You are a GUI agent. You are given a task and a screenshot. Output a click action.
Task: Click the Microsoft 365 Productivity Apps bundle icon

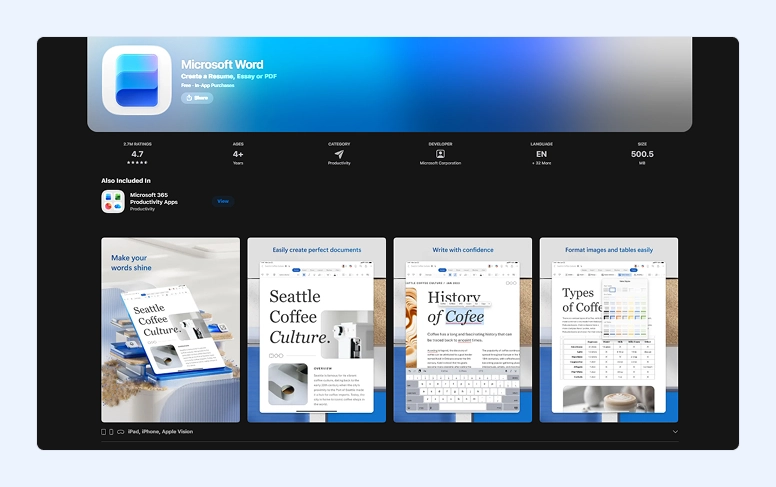click(x=113, y=201)
